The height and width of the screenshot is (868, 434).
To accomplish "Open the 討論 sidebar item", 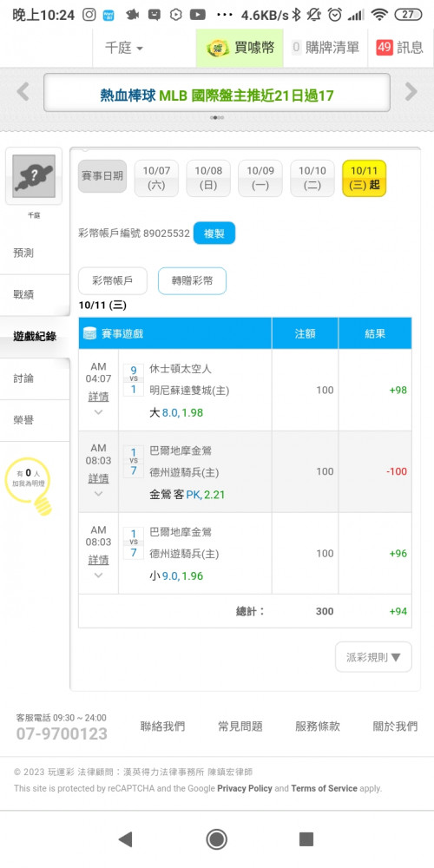I will [35, 378].
